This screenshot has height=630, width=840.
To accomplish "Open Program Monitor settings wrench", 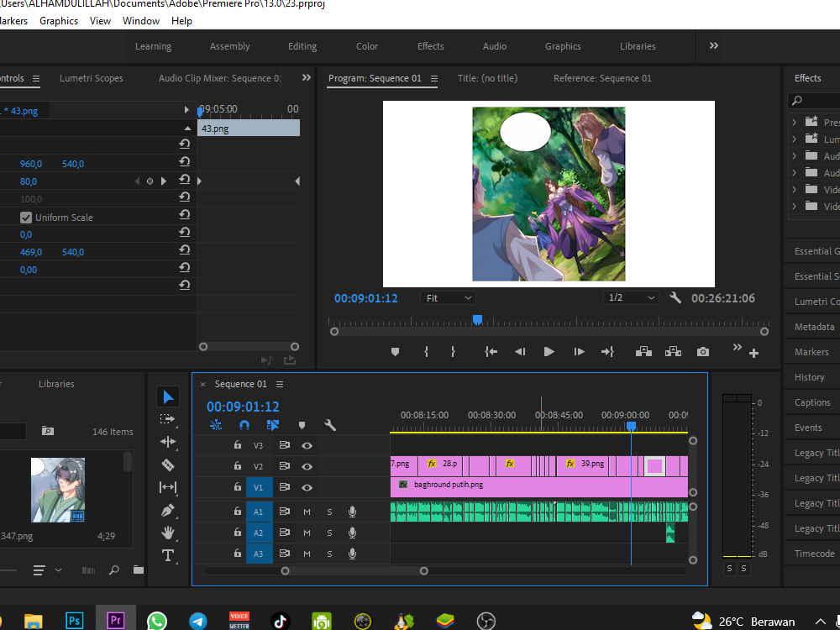I will tap(675, 298).
